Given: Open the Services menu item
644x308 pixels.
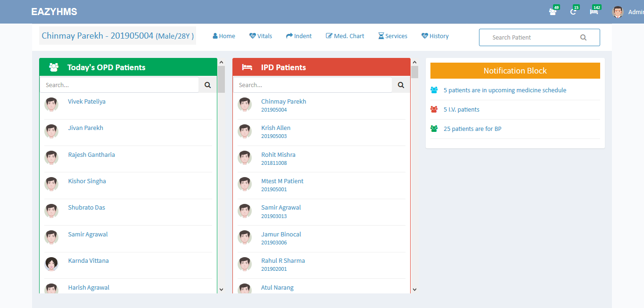Looking at the screenshot, I should [x=393, y=36].
